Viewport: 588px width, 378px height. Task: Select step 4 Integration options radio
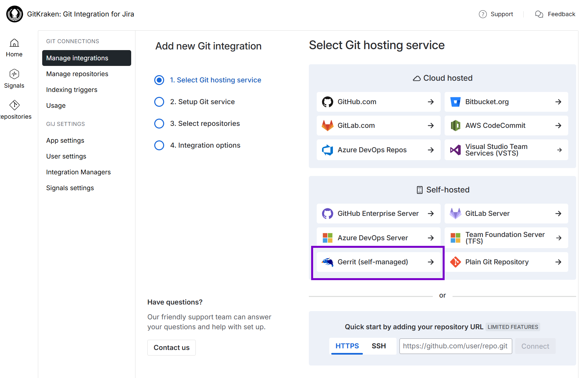[159, 145]
